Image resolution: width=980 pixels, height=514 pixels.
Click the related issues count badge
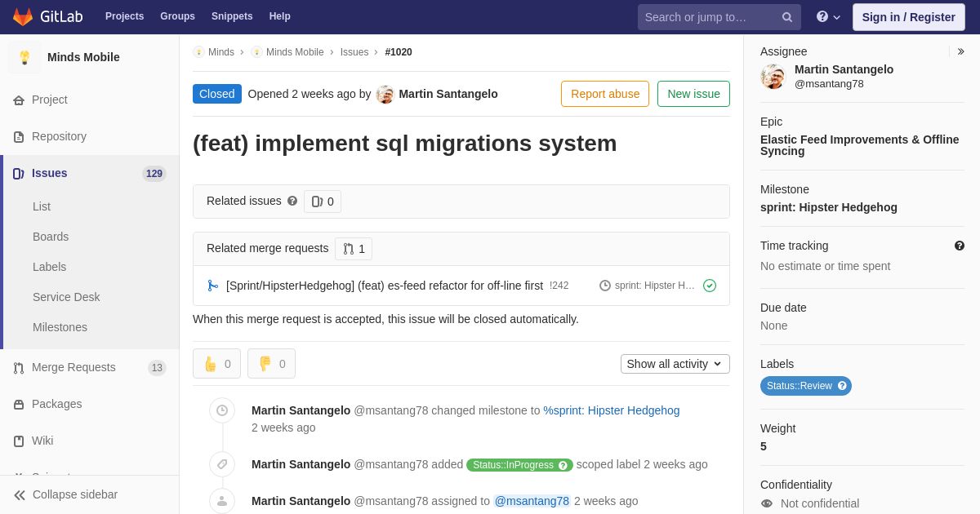323,202
